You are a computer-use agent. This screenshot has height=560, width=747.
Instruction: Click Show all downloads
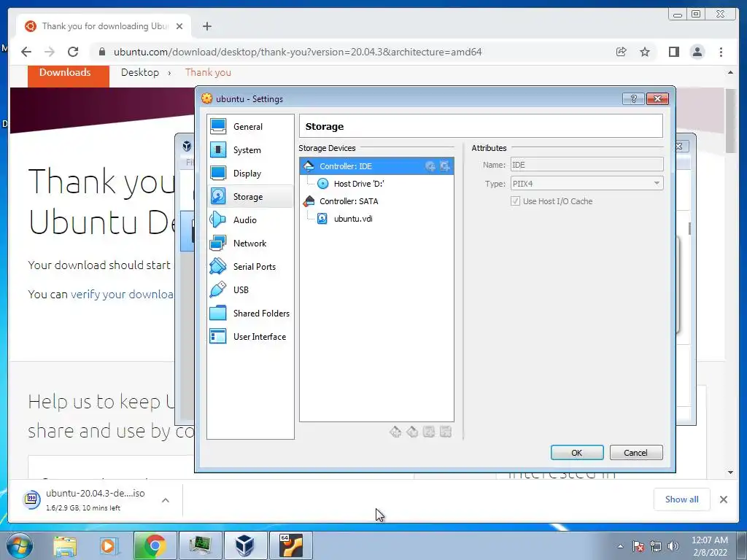682,499
